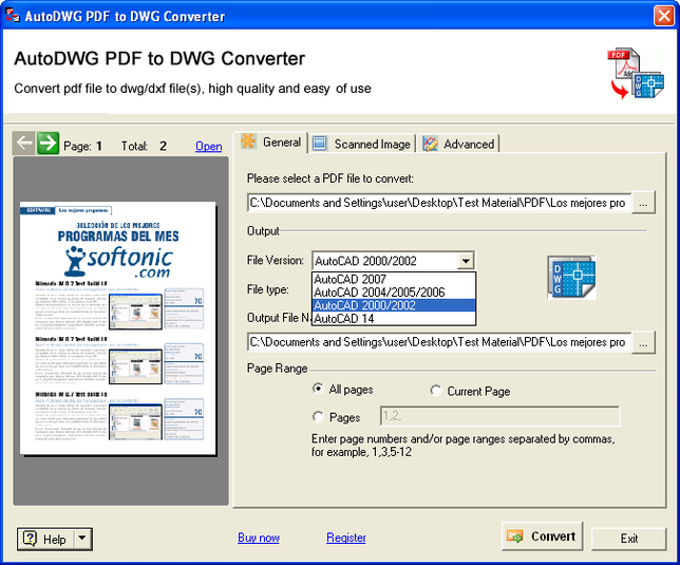The image size is (680, 565).
Task: Go to next page with green arrow
Action: (x=48, y=143)
